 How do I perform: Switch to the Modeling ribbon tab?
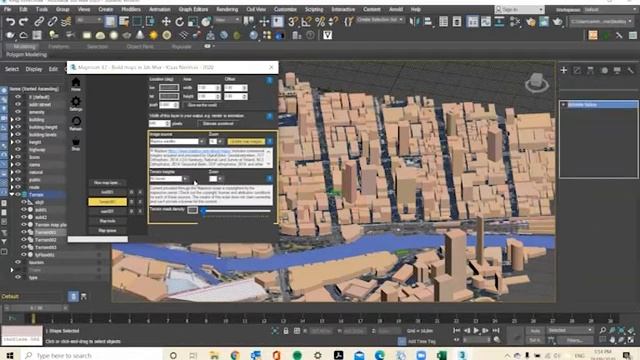(24, 47)
